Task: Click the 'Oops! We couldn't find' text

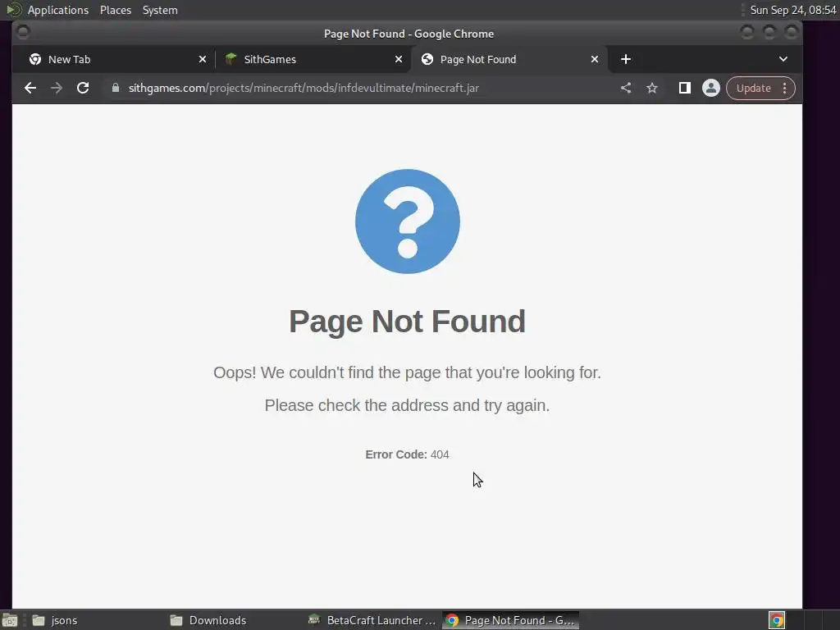Action: [x=407, y=372]
